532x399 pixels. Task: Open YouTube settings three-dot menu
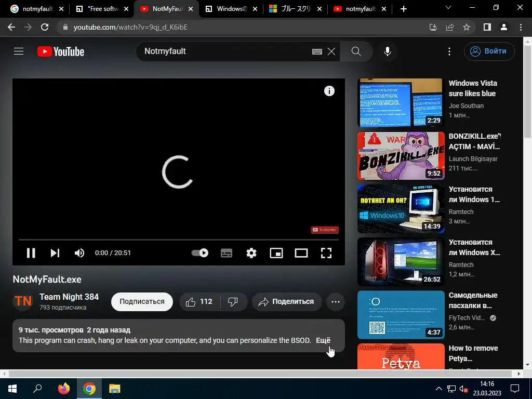pyautogui.click(x=449, y=51)
